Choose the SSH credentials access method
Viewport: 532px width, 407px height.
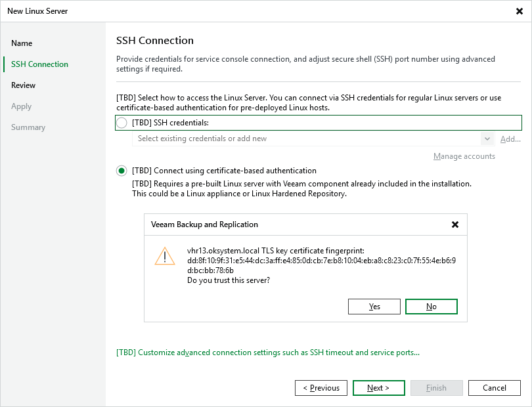point(121,123)
